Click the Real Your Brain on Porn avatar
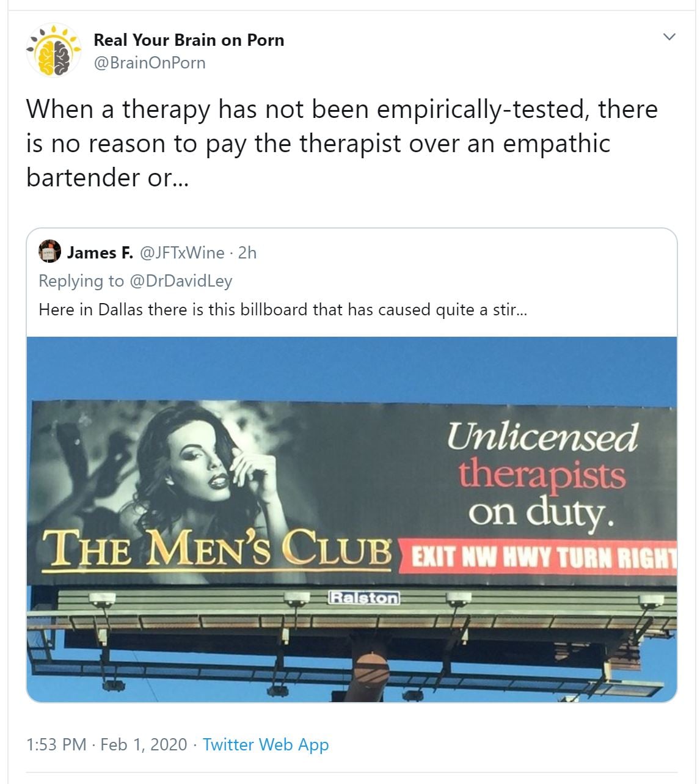Viewport: 700px width, 784px height. 54,51
